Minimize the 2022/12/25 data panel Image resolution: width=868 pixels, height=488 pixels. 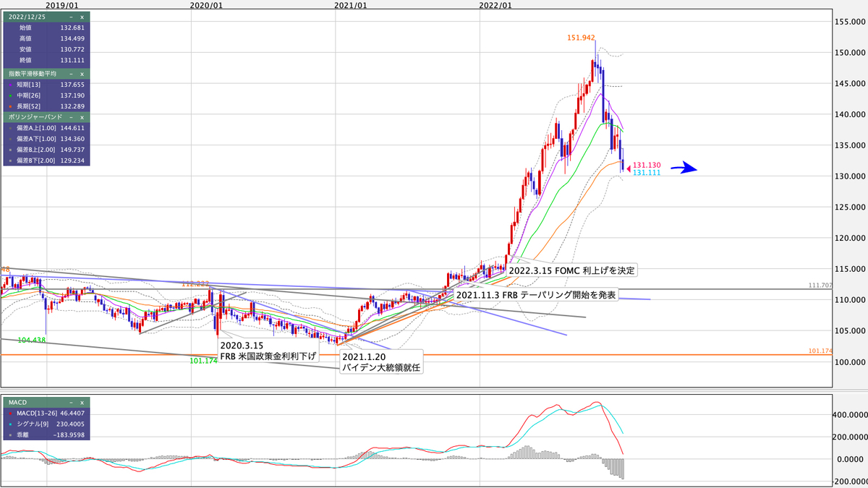click(69, 17)
